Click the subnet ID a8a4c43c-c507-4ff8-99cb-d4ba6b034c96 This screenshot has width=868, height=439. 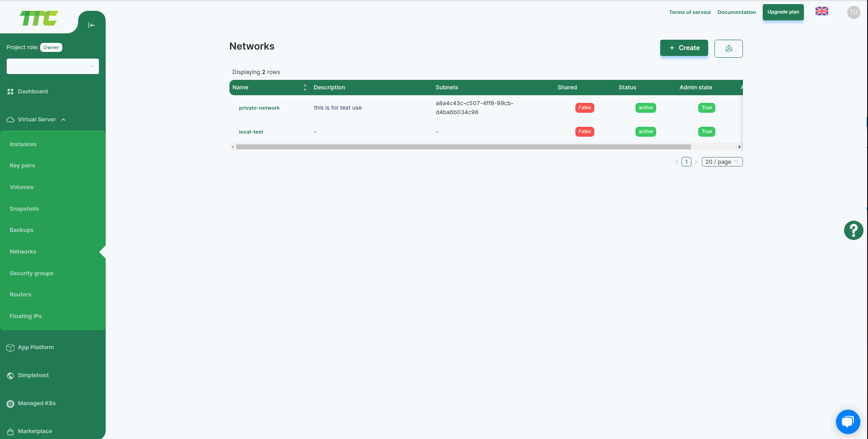[x=475, y=108]
